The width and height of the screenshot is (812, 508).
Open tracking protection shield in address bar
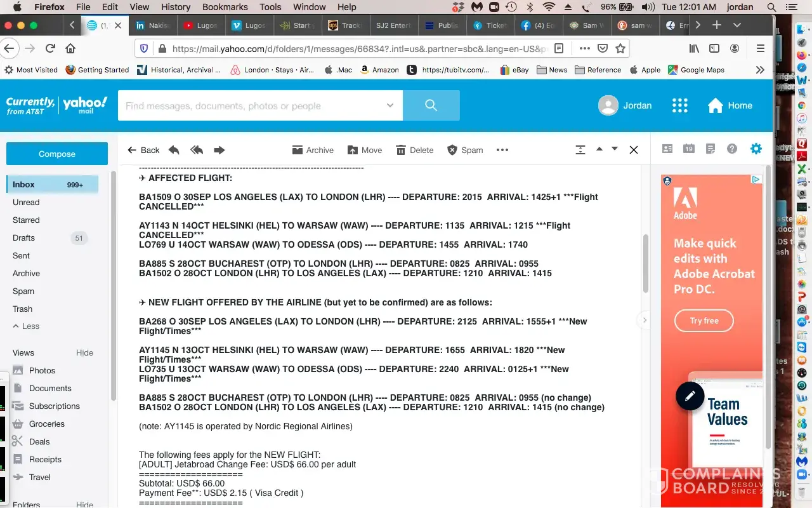pos(144,48)
